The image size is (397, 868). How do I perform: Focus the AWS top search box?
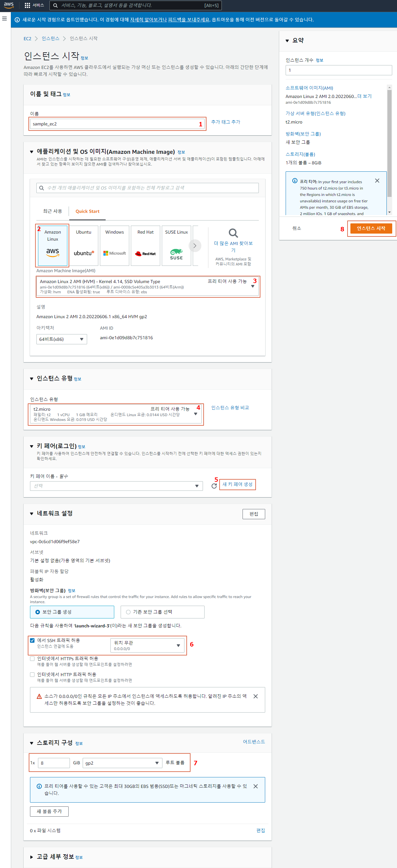pyautogui.click(x=136, y=5)
